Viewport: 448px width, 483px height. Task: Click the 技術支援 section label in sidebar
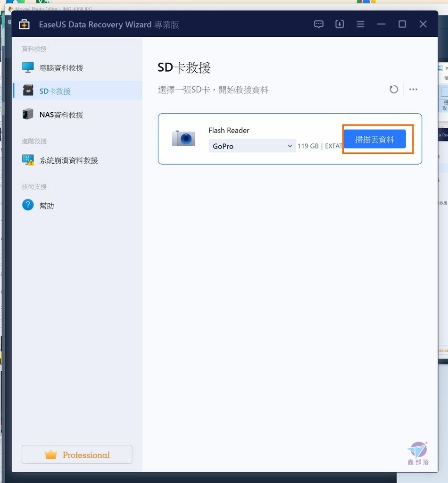click(x=34, y=186)
